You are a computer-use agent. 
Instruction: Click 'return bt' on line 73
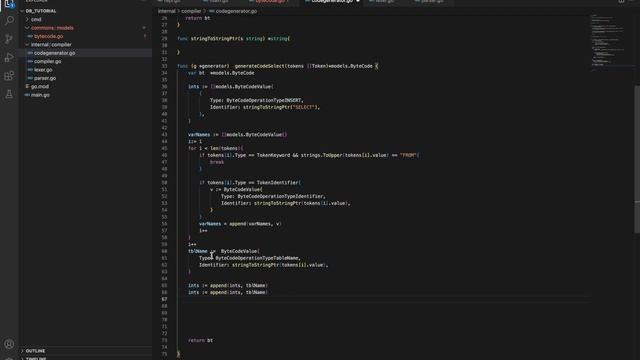(200, 340)
